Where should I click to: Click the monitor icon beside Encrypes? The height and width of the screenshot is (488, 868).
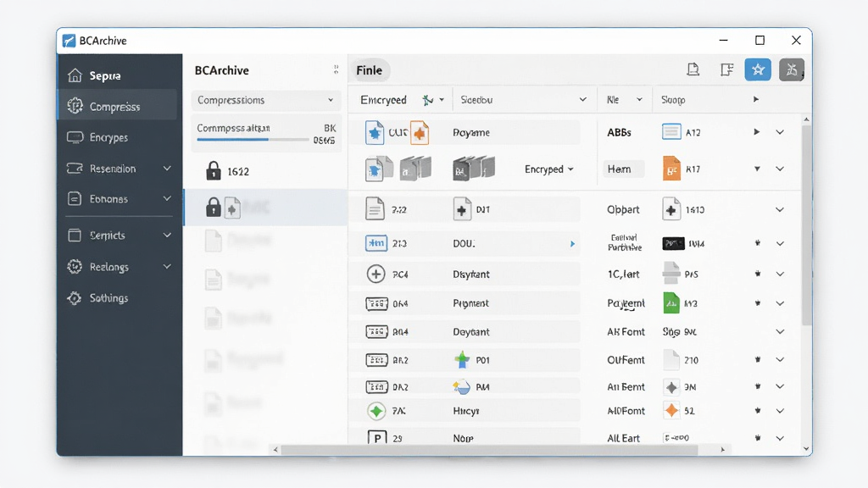coord(75,137)
